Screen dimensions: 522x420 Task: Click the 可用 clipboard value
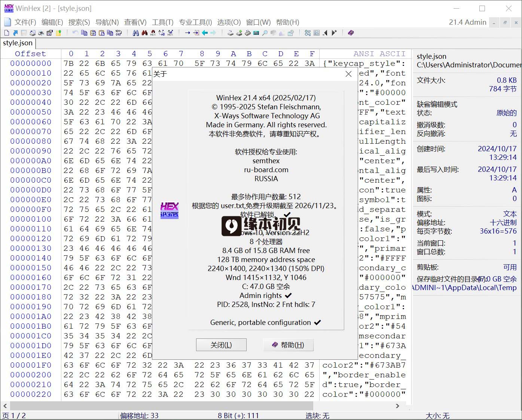(x=510, y=267)
